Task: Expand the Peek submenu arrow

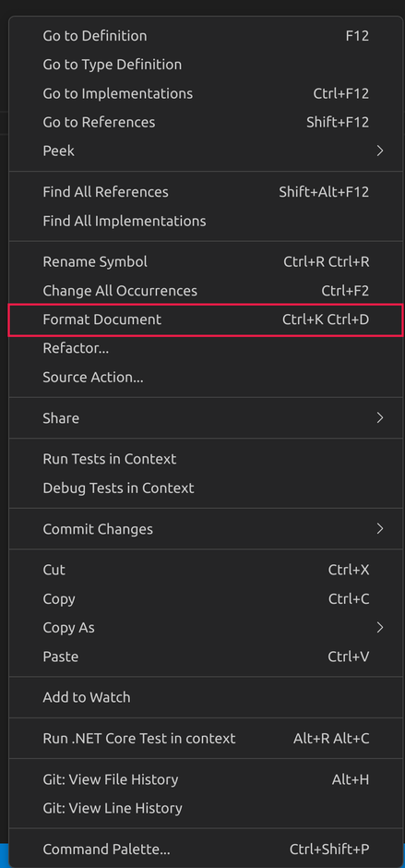Action: click(379, 151)
